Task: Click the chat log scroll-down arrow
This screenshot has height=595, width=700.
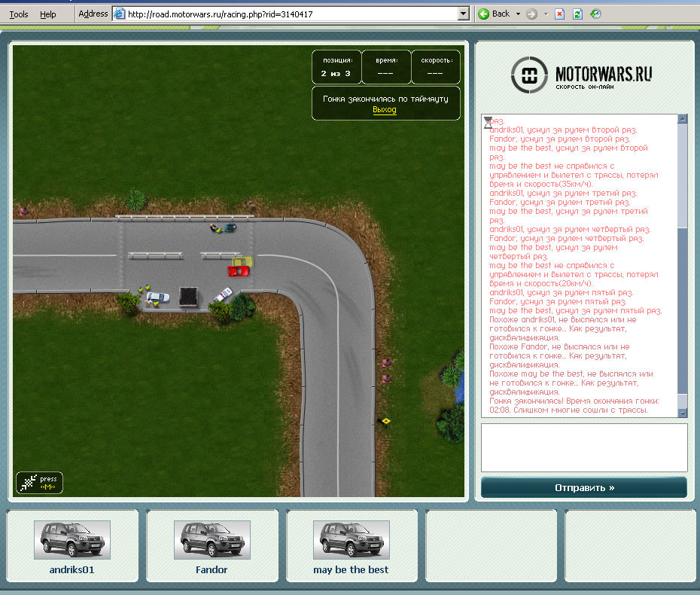Action: [x=682, y=412]
